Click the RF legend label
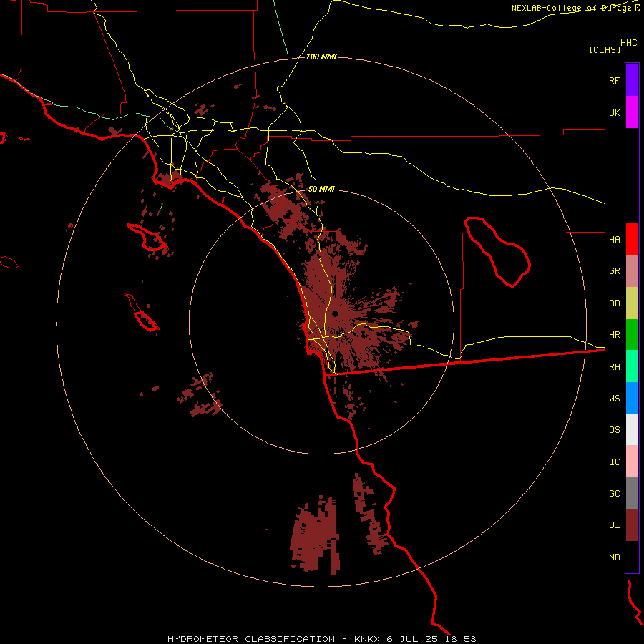Image resolution: width=644 pixels, height=644 pixels. [x=614, y=80]
